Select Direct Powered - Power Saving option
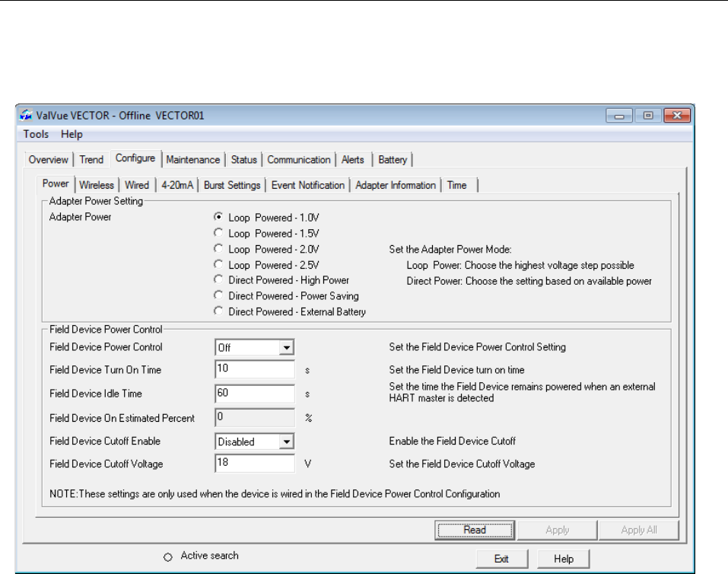 pos(218,295)
